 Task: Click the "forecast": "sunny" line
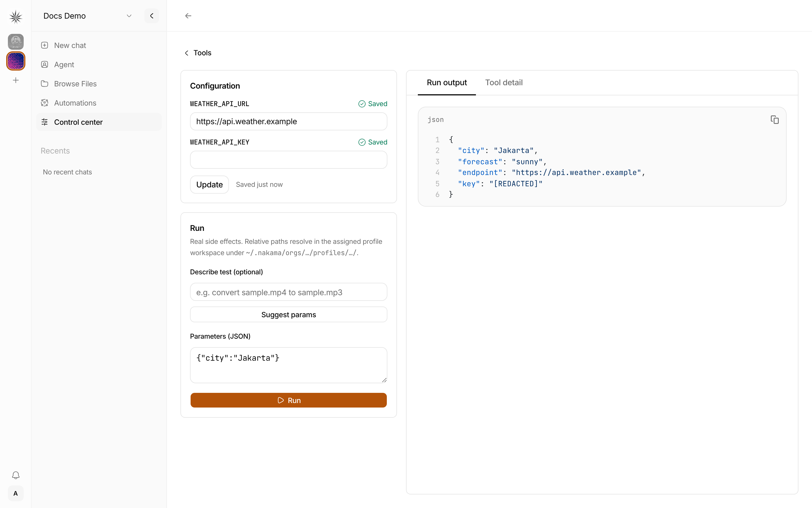[x=502, y=162]
